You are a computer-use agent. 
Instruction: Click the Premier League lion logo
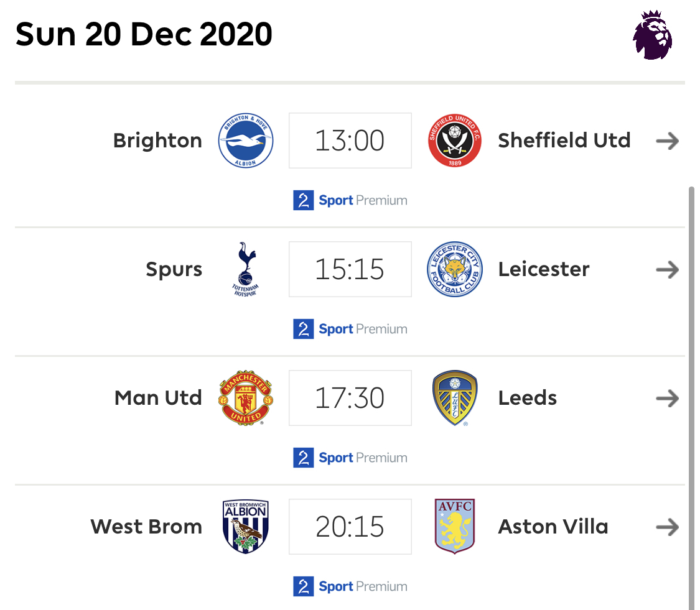coord(652,35)
